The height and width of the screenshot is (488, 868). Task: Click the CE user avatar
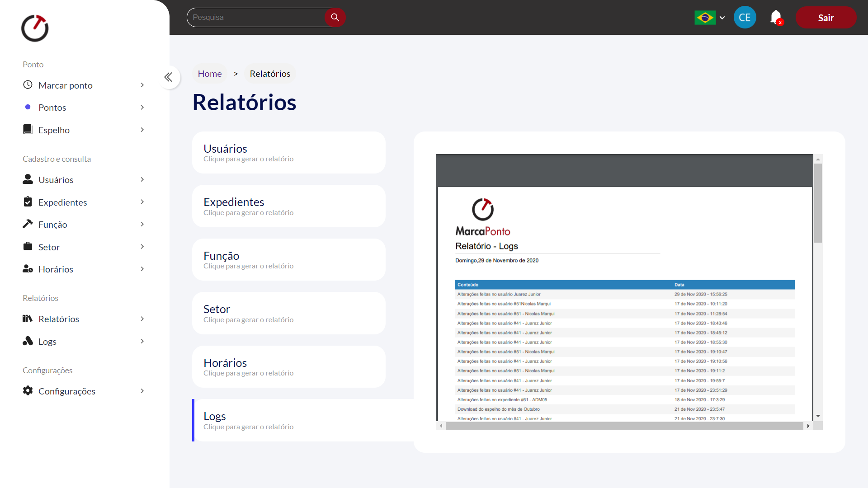pyautogui.click(x=745, y=17)
